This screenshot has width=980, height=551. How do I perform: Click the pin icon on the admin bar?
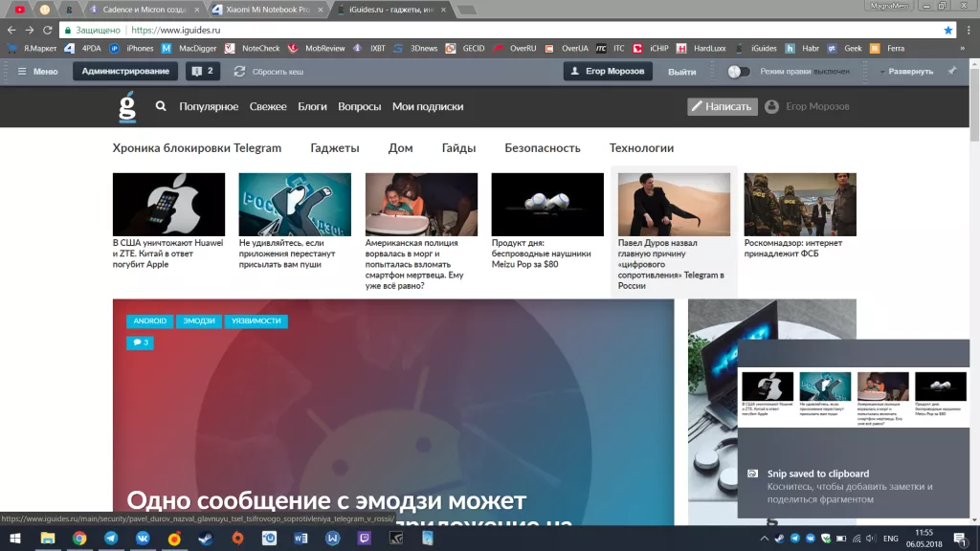coord(950,70)
